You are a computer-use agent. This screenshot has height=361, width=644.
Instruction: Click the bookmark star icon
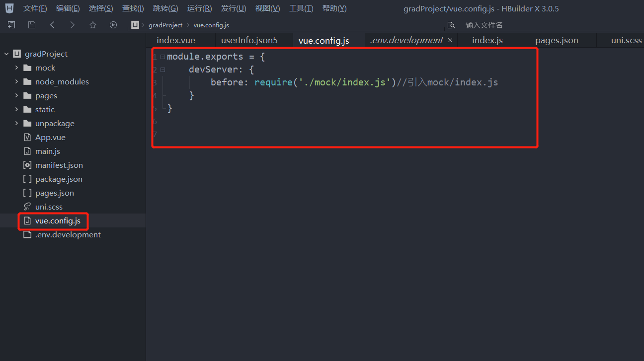(x=93, y=25)
